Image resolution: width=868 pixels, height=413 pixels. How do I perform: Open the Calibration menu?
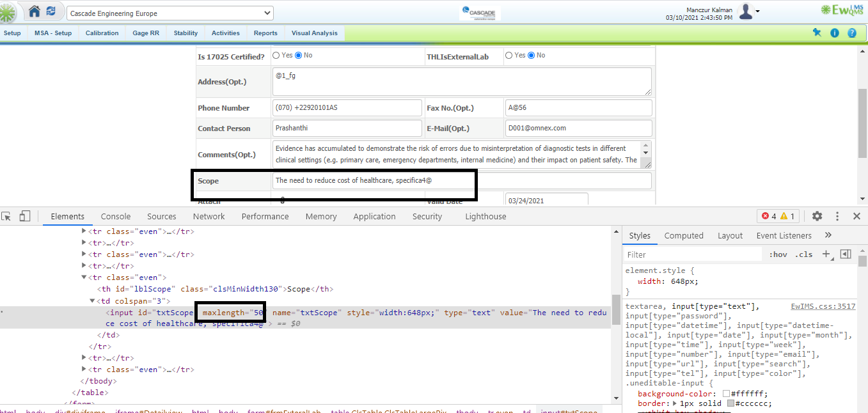[102, 33]
